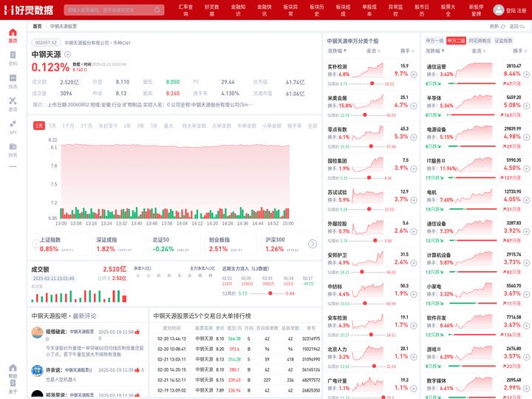Switch to the 申万二级 tab
532x399 pixels.
click(x=456, y=41)
